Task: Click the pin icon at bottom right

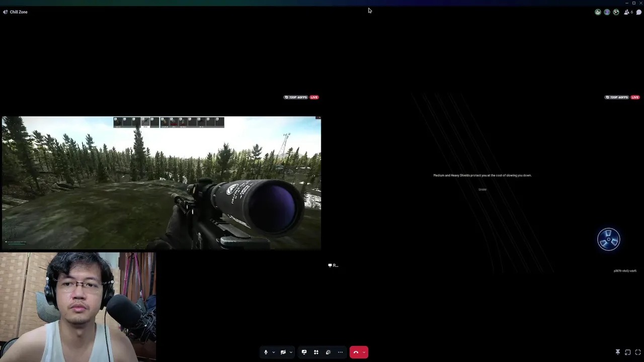Action: pyautogui.click(x=618, y=352)
